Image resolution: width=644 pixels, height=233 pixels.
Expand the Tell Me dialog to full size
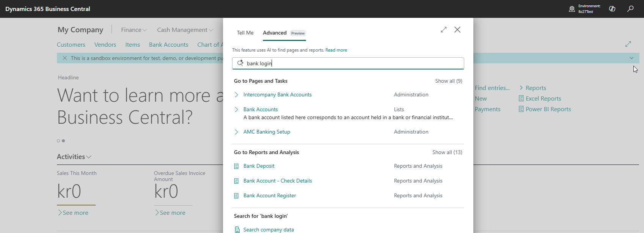444,30
